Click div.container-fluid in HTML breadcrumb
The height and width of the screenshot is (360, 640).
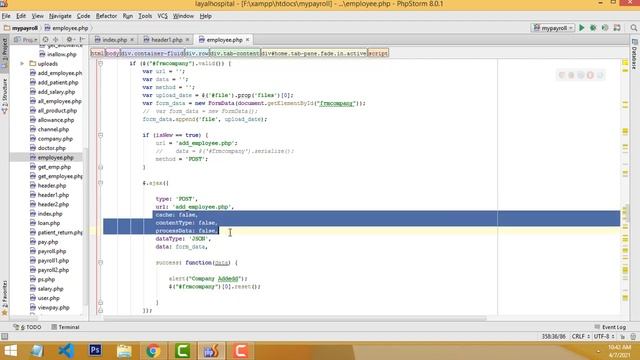click(x=152, y=53)
